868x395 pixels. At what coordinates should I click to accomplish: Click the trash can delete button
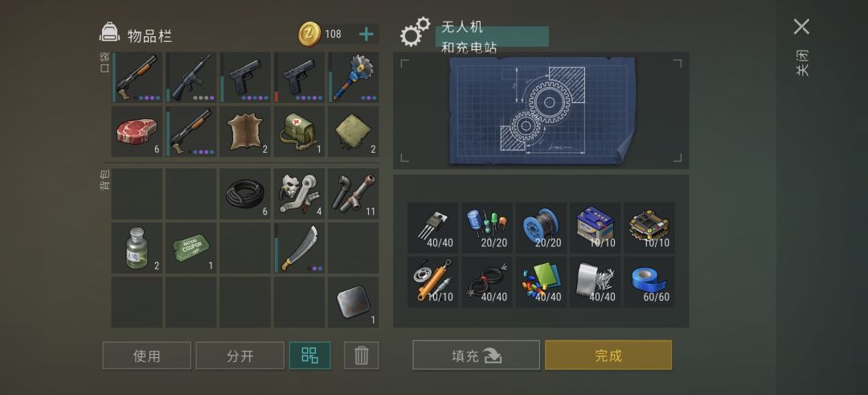[362, 356]
